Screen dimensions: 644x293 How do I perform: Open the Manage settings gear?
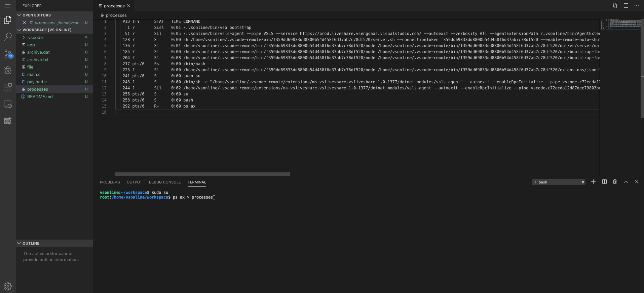[x=8, y=286]
